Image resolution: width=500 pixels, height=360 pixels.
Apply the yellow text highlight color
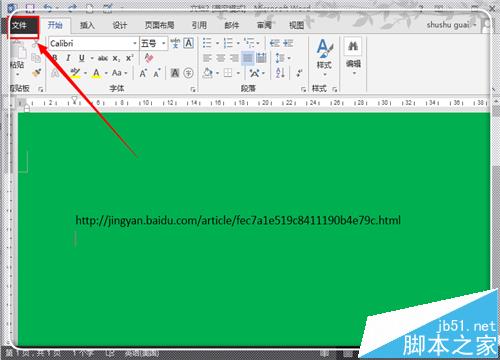pyautogui.click(x=76, y=73)
